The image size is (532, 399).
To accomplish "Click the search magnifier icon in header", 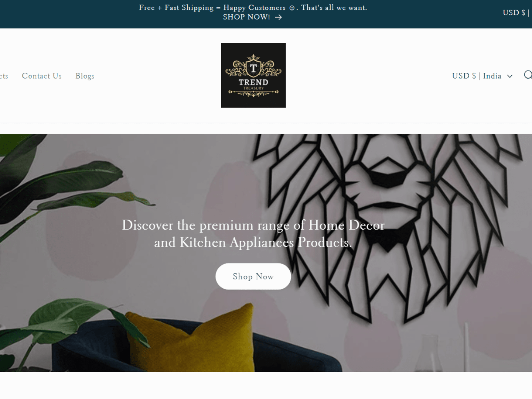I will point(528,75).
